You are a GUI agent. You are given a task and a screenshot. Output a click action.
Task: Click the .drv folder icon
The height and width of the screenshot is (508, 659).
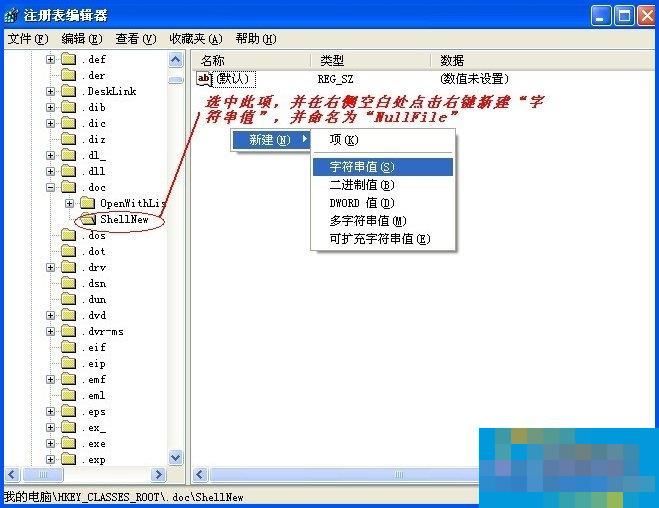[x=69, y=267]
